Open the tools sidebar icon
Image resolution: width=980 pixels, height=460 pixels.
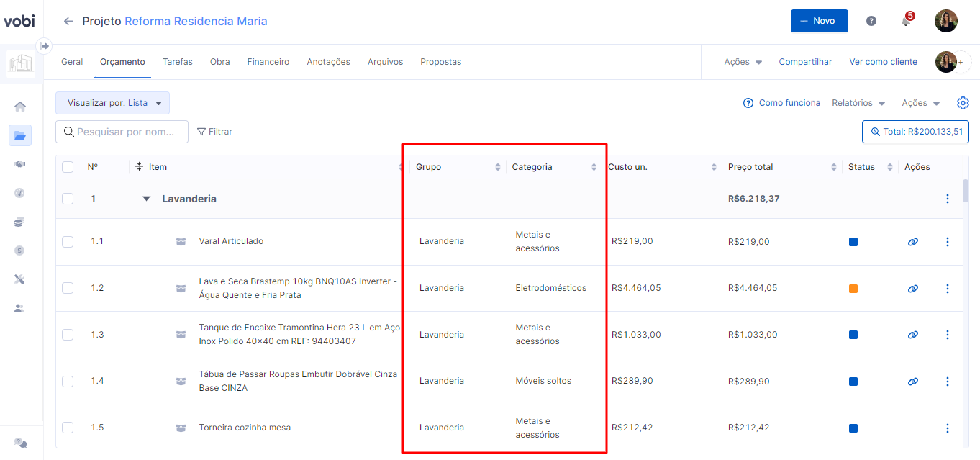(20, 279)
